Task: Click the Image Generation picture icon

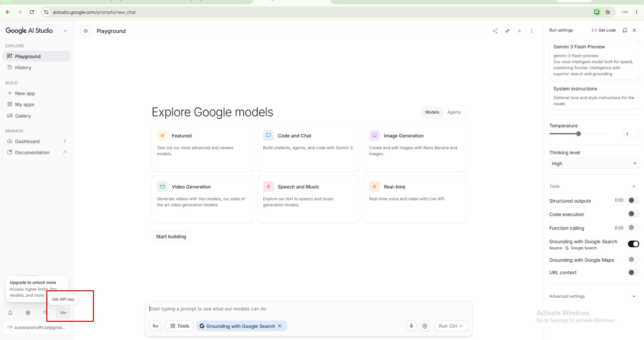Action: coord(375,135)
